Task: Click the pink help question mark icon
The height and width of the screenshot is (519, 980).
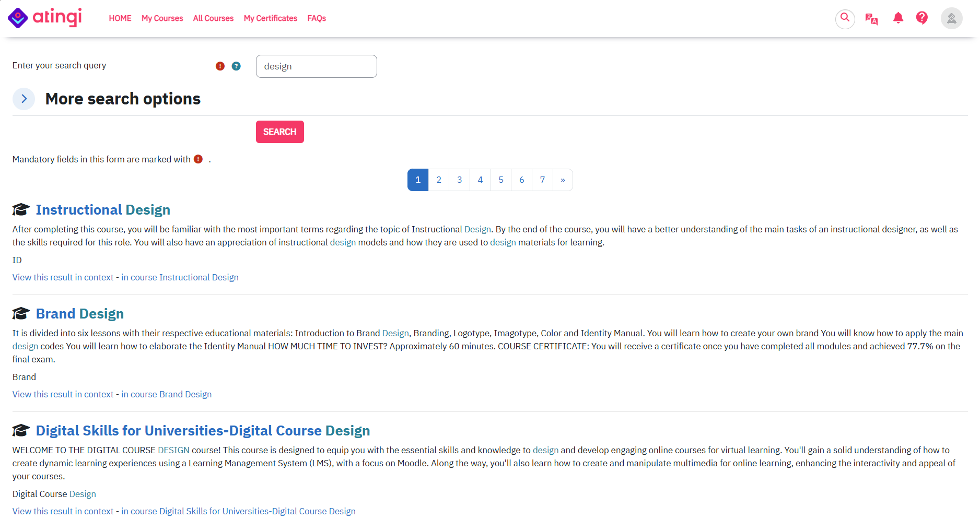Action: click(x=922, y=18)
